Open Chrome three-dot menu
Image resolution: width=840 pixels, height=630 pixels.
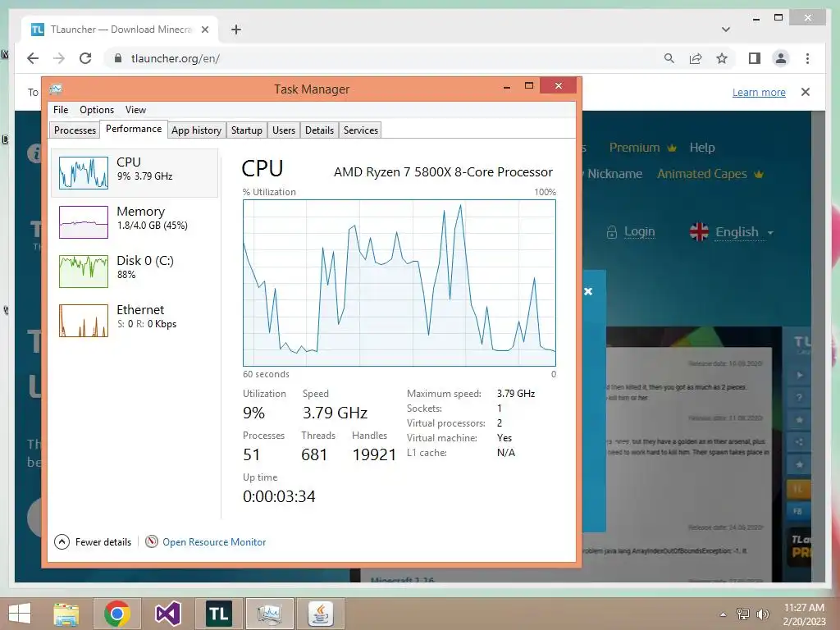pos(807,58)
